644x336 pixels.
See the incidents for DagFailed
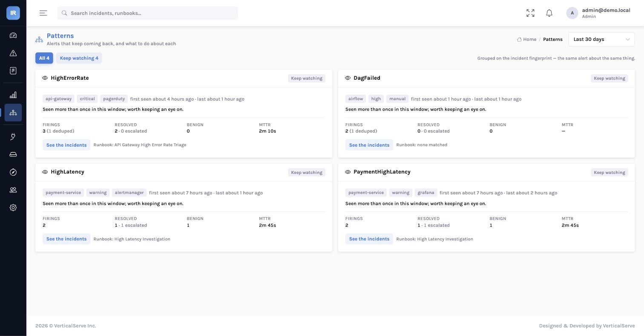coord(369,145)
